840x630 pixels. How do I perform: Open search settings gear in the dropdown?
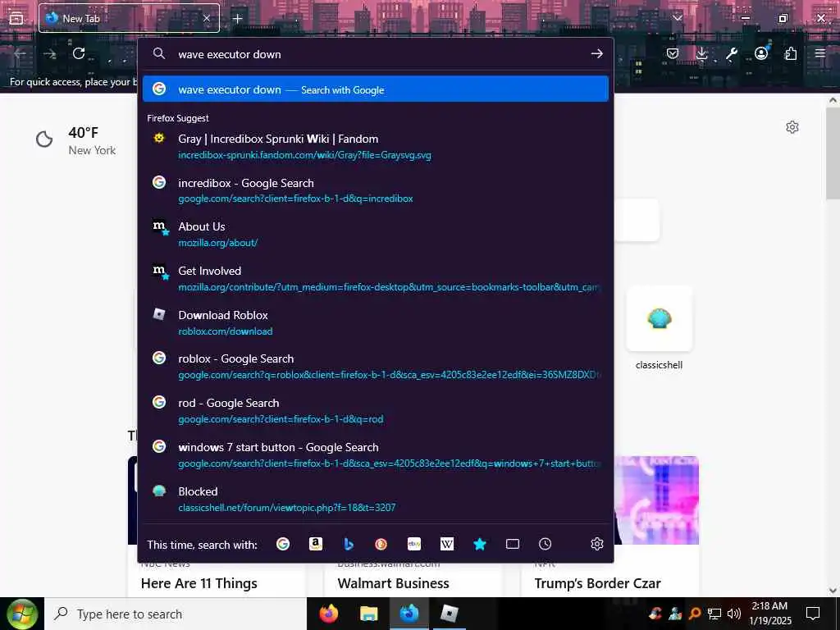tap(597, 545)
